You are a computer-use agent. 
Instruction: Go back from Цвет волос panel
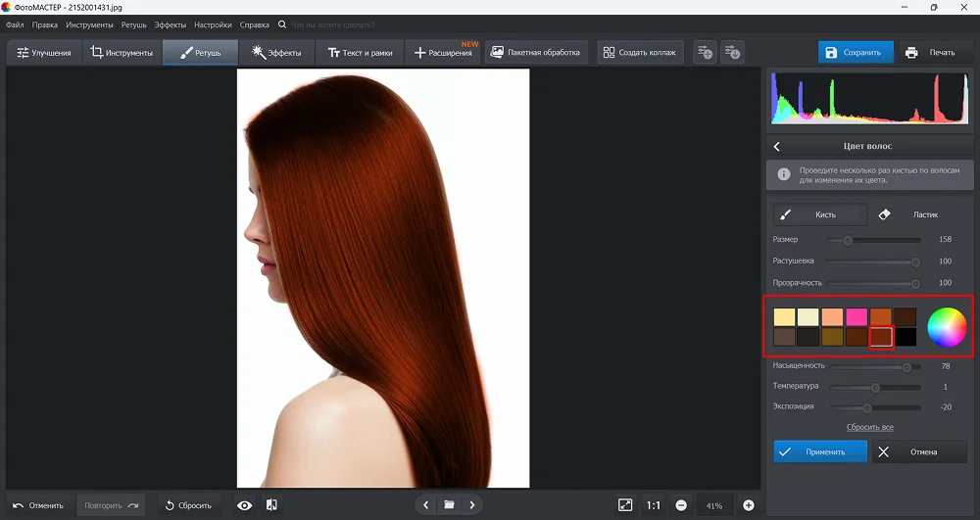point(777,146)
